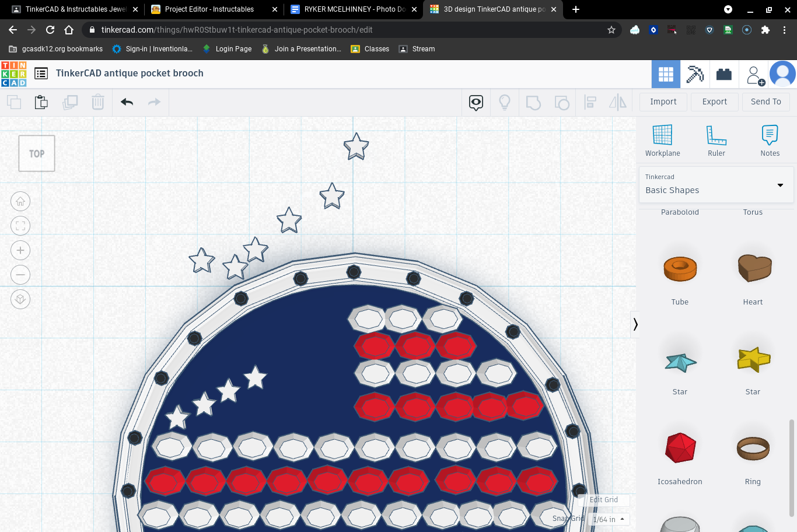
Task: Click the Copy tool icon
Action: click(x=14, y=102)
